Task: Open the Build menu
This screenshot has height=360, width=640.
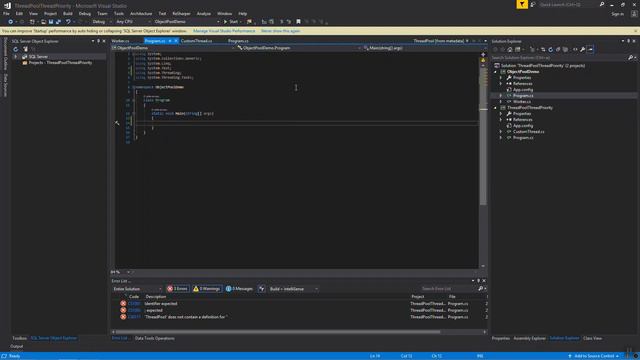Action: [67, 13]
